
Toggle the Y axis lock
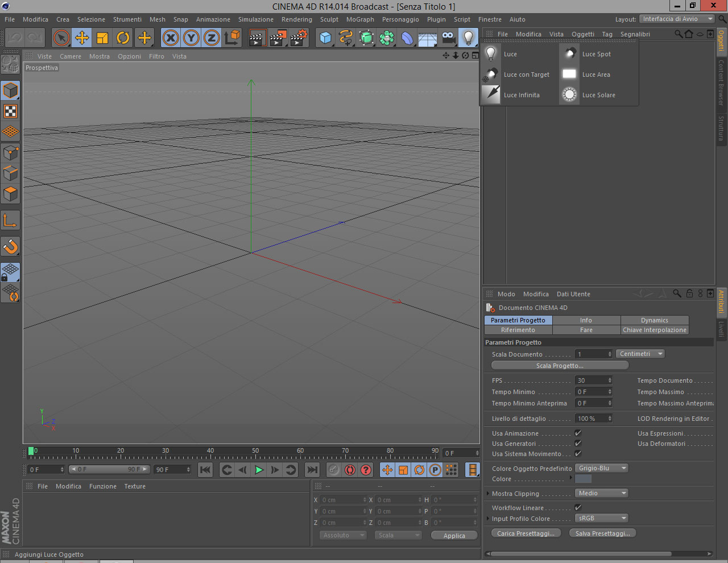tap(191, 38)
